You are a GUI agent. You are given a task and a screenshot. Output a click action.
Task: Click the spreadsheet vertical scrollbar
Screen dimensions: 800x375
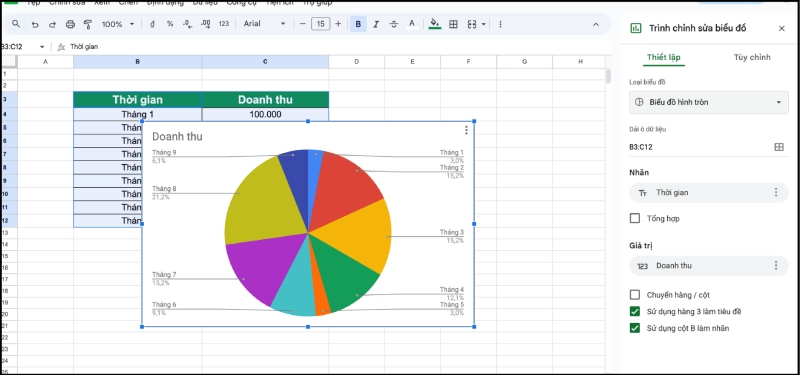(x=608, y=76)
